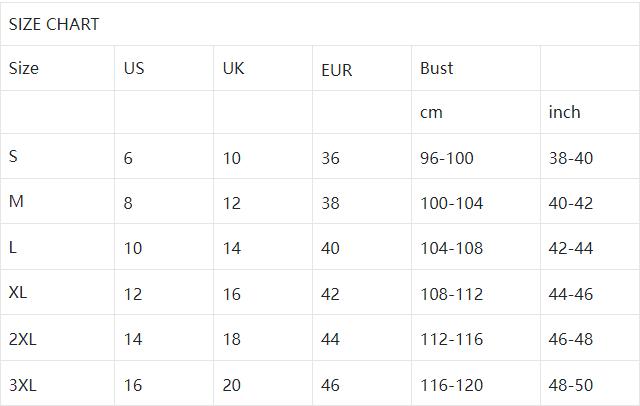Click the 112-116 cm bust cell
The width and height of the screenshot is (640, 406).
451,339
